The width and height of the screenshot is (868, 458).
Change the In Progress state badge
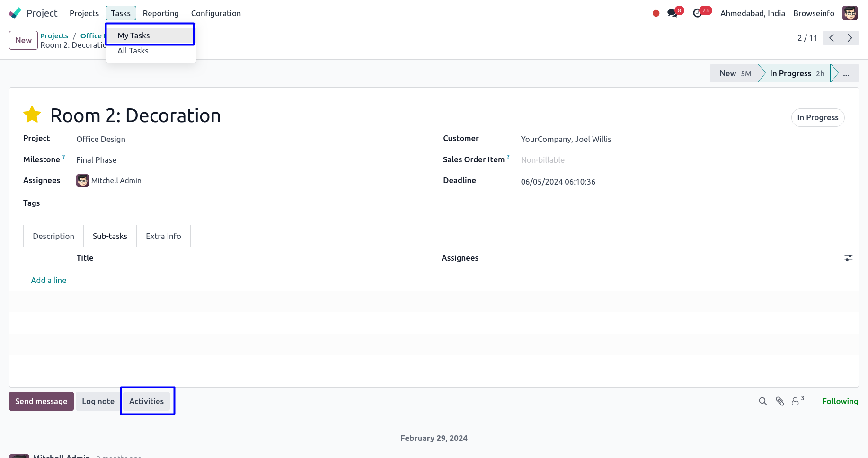817,117
